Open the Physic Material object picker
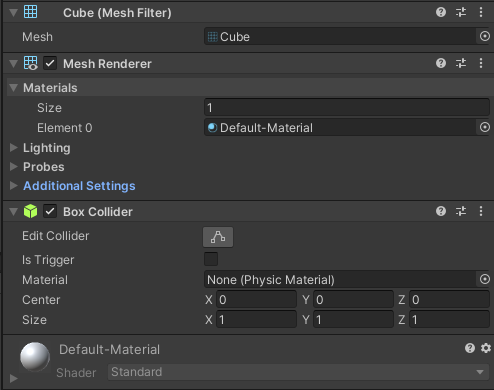Image resolution: width=494 pixels, height=390 pixels. point(484,279)
